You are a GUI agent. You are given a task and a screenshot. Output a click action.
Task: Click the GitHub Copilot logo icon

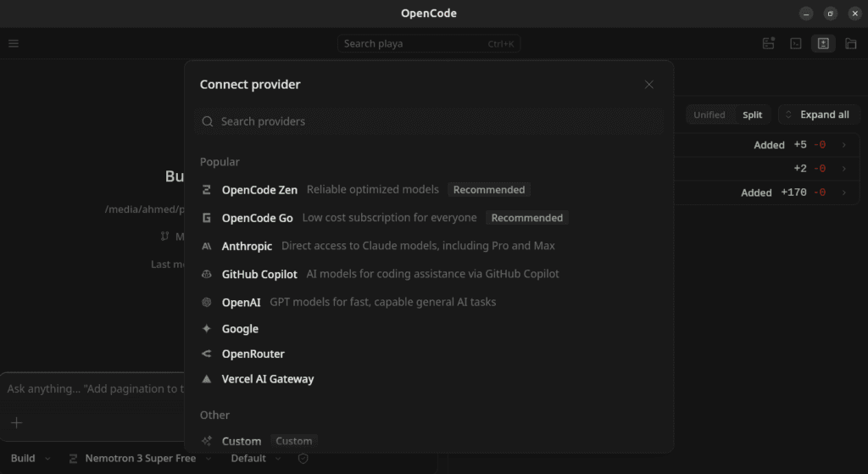(207, 274)
